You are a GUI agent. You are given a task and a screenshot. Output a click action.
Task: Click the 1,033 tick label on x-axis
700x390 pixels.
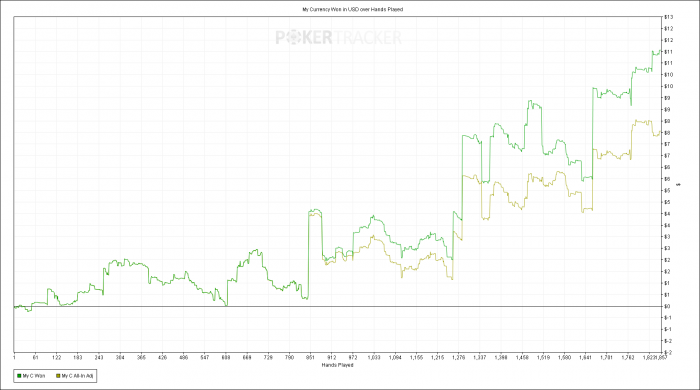tap(374, 357)
